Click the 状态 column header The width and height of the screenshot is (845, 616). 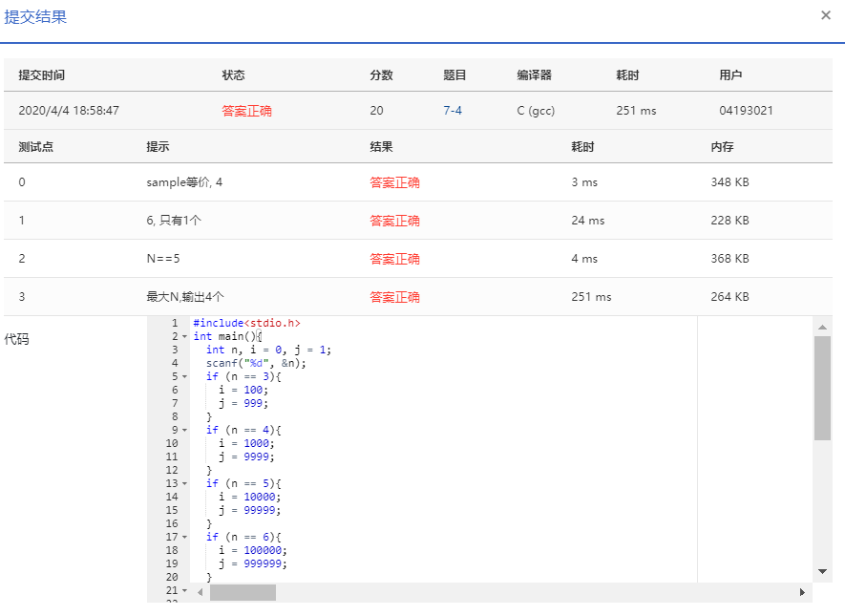(233, 74)
